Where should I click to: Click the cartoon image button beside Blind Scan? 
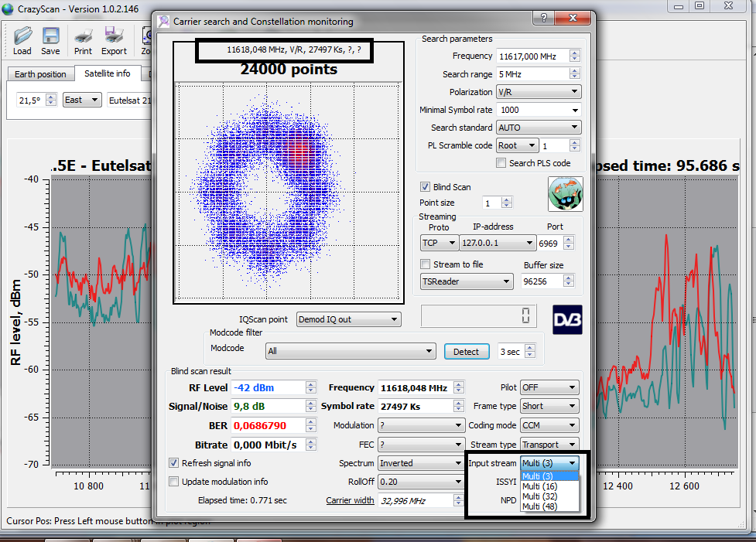click(565, 193)
